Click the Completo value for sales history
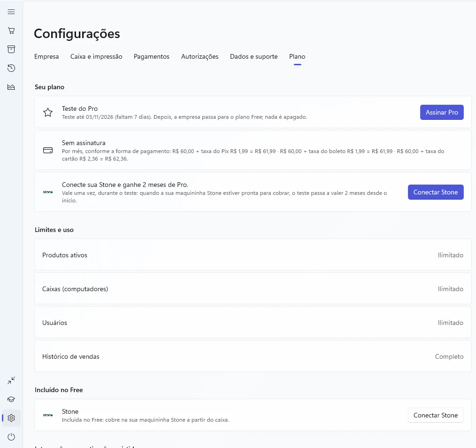The image size is (476, 448). 449,356
